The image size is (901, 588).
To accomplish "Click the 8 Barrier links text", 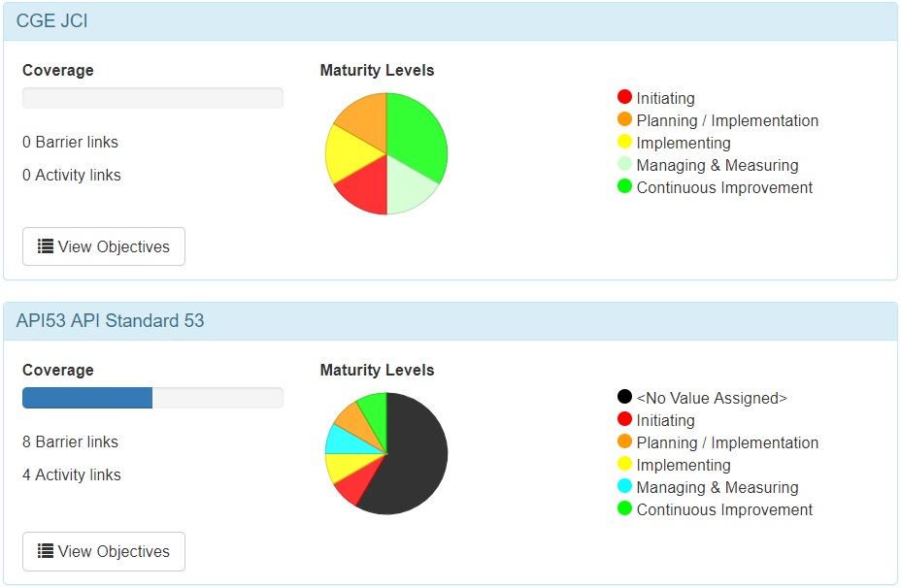I will pos(70,441).
